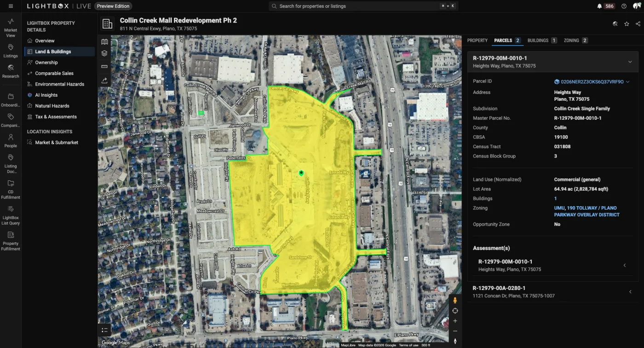This screenshot has height=348, width=644.
Task: Share the property via share icon
Action: [638, 24]
